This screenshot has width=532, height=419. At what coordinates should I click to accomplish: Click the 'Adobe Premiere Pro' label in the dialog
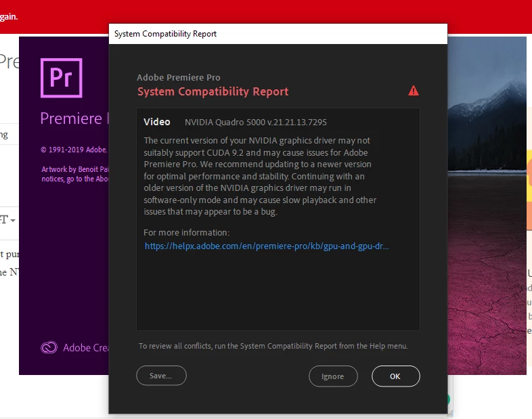(x=179, y=77)
